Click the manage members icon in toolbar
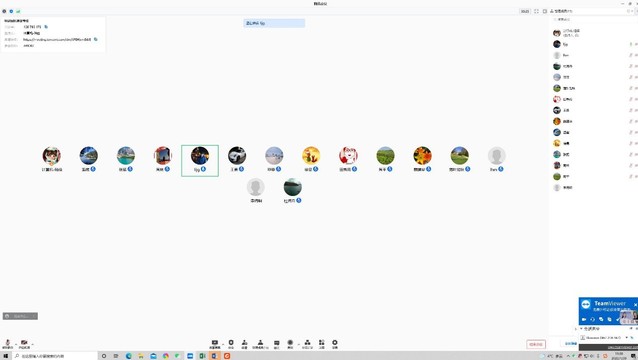This screenshot has width=638, height=360. (x=260, y=344)
